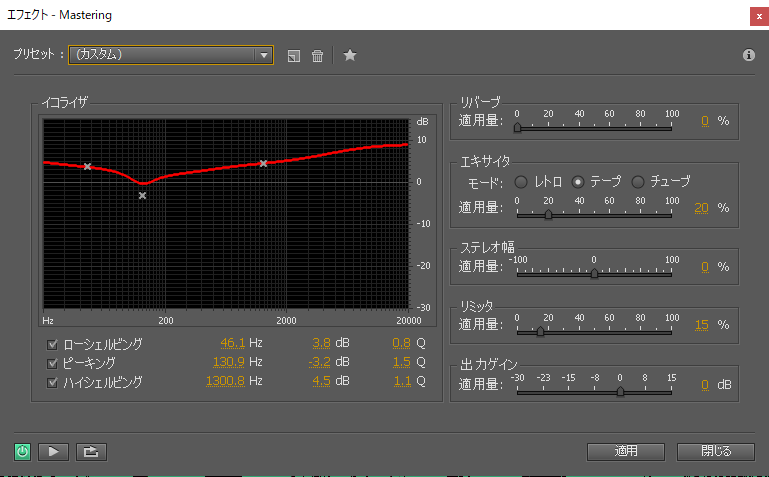Click 適用 button to apply effect

[626, 452]
